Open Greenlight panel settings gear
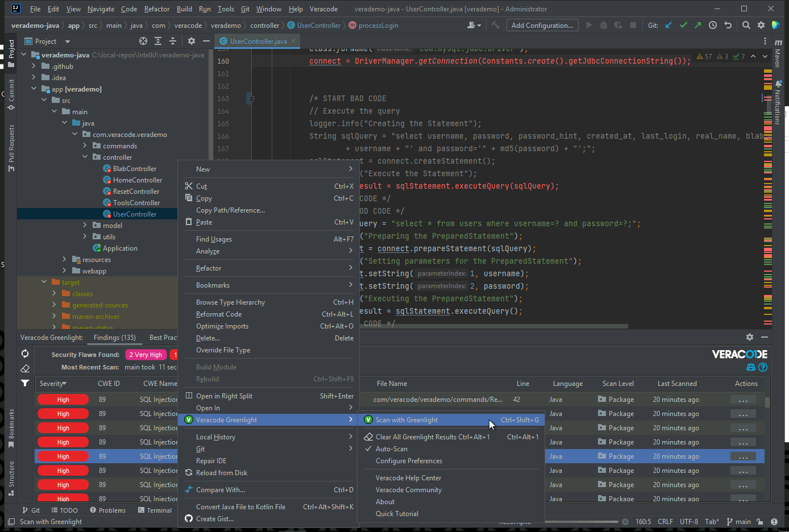 [x=750, y=337]
